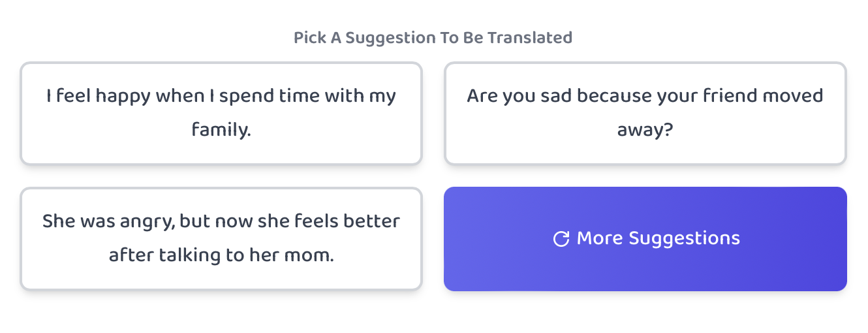The width and height of the screenshot is (868, 333).
Task: Pick the 'Are you sad' suggestion
Action: [x=645, y=113]
